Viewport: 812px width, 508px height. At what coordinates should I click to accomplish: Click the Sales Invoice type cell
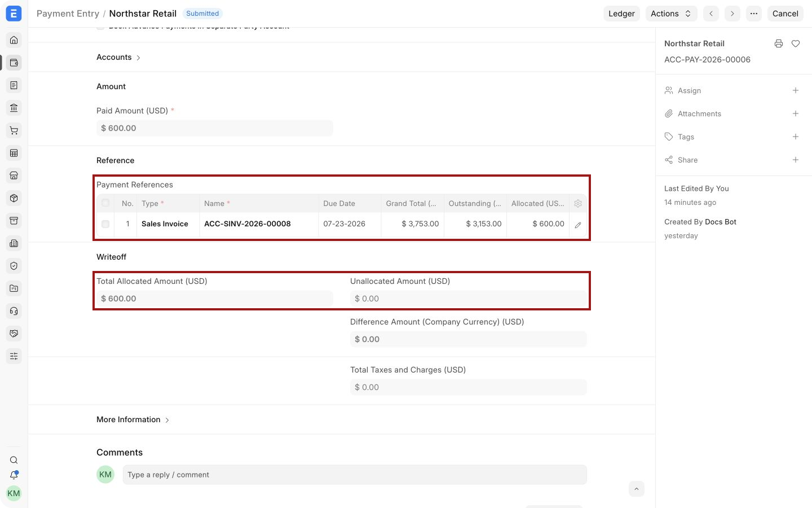click(168, 224)
